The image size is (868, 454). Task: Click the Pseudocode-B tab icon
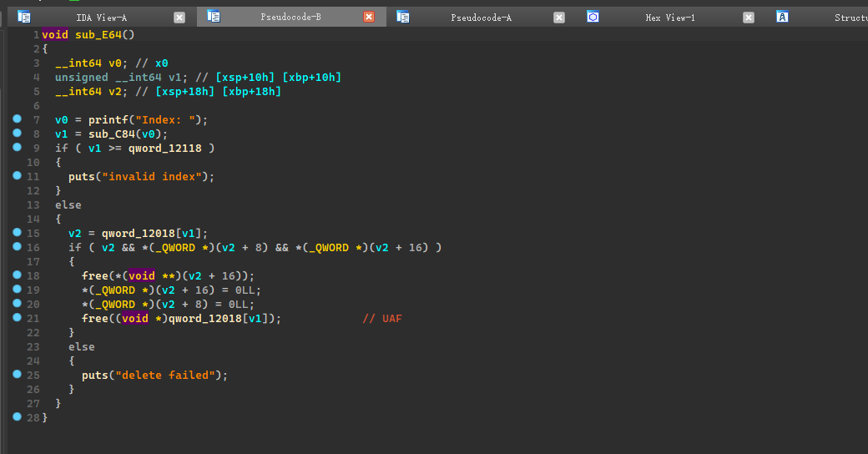click(x=214, y=17)
